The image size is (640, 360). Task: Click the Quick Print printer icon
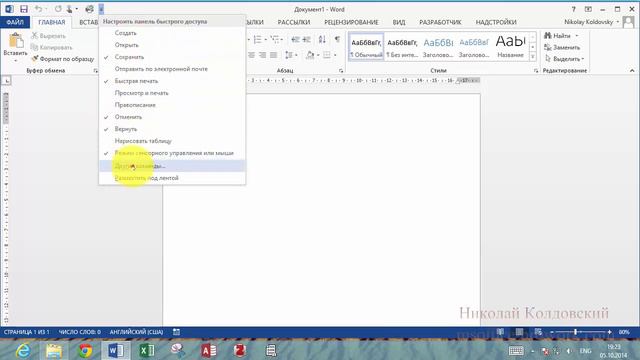(89, 9)
